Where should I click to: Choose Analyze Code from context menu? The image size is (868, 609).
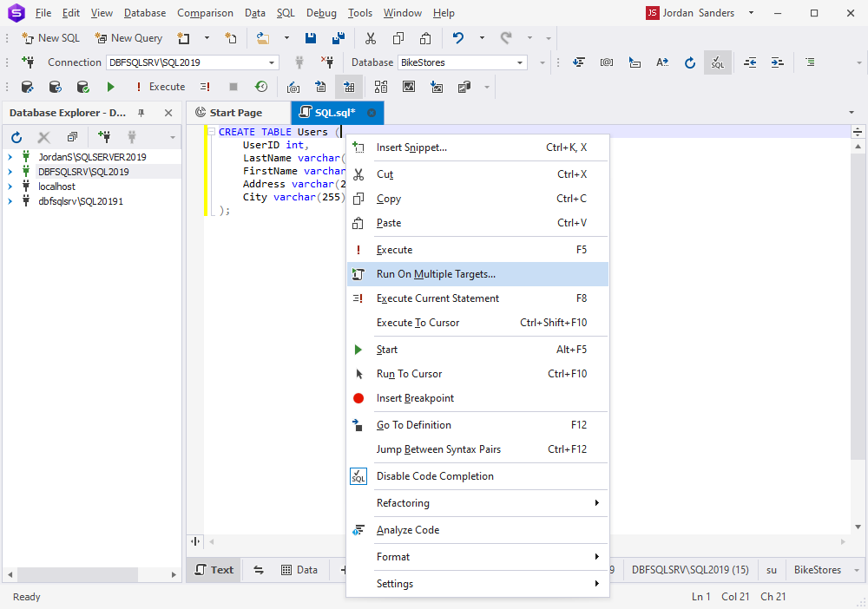click(477, 530)
